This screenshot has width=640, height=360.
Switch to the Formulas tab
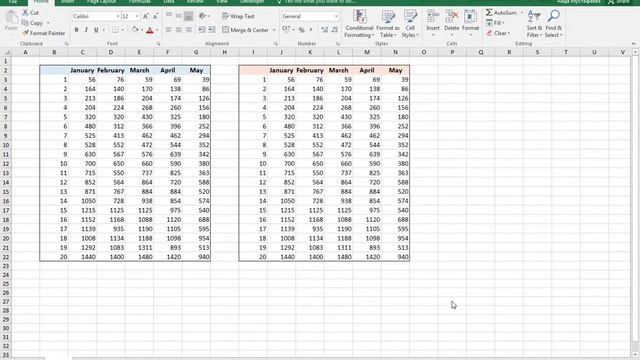point(140,2)
